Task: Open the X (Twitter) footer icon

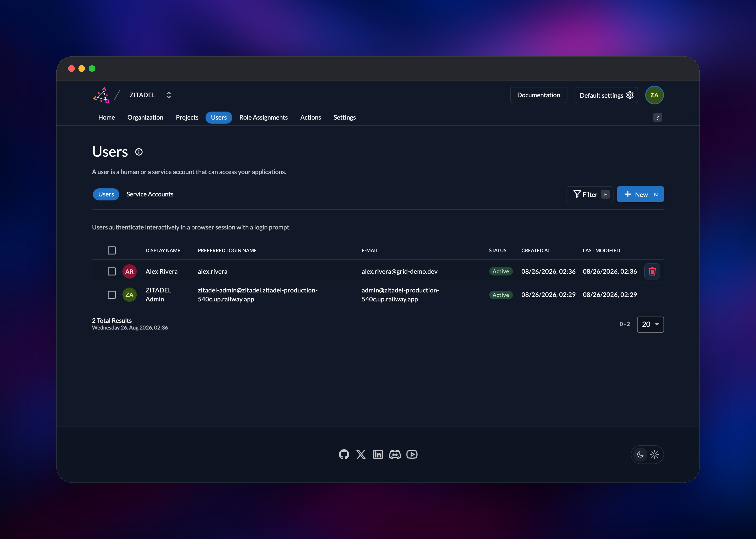Action: [x=361, y=455]
